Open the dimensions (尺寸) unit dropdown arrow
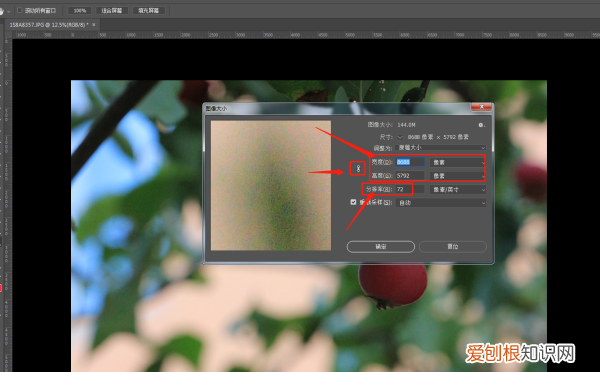This screenshot has width=600, height=372. (x=400, y=137)
